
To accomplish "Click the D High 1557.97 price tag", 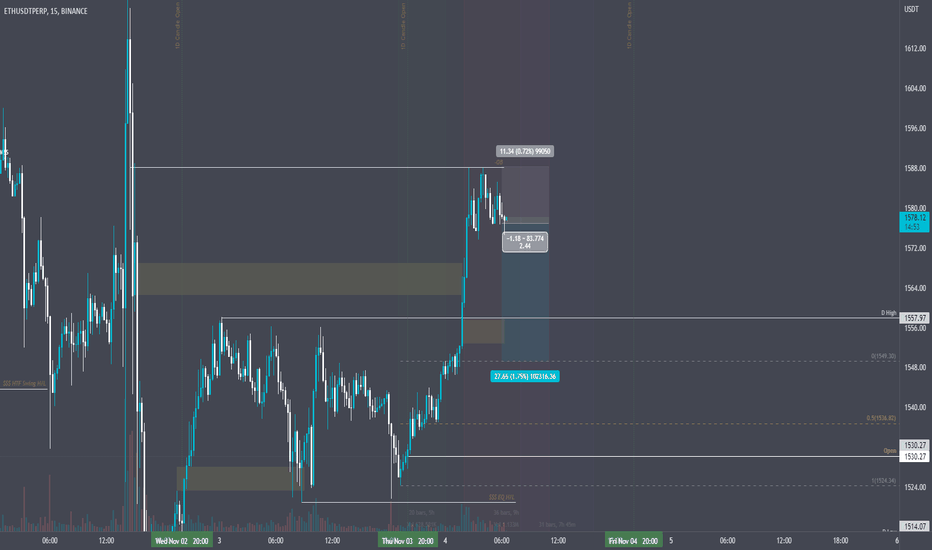I will [915, 318].
